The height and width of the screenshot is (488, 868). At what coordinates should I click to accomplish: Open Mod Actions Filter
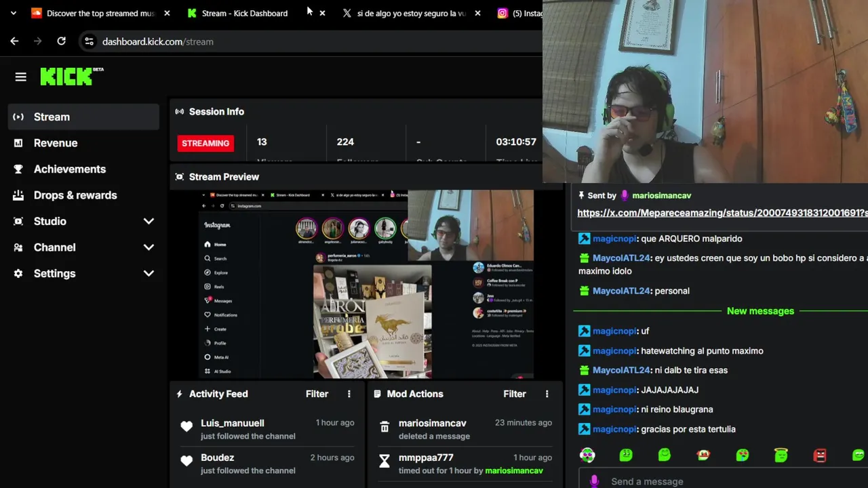pos(515,394)
